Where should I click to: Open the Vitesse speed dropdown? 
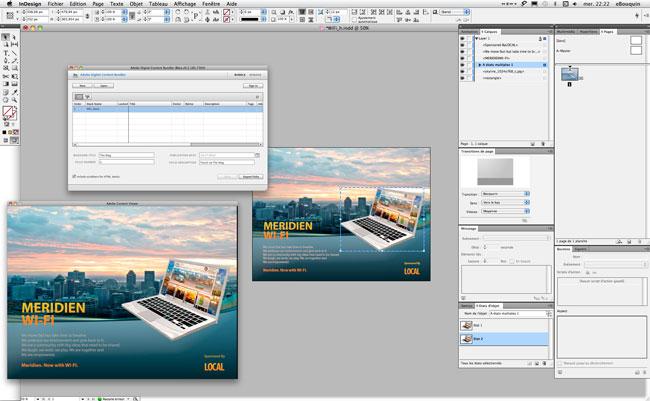click(505, 211)
